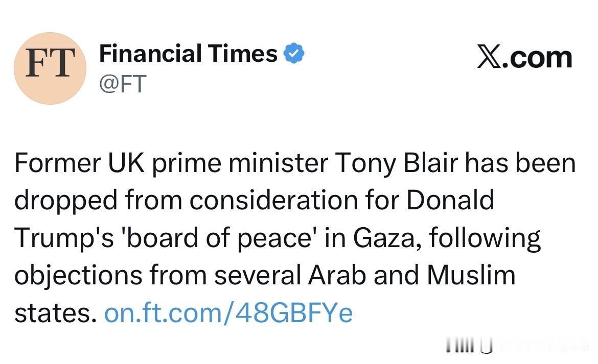Screen dimensions: 598x364
Task: Click the quoted phrase 'board of peace'
Action: point(219,238)
